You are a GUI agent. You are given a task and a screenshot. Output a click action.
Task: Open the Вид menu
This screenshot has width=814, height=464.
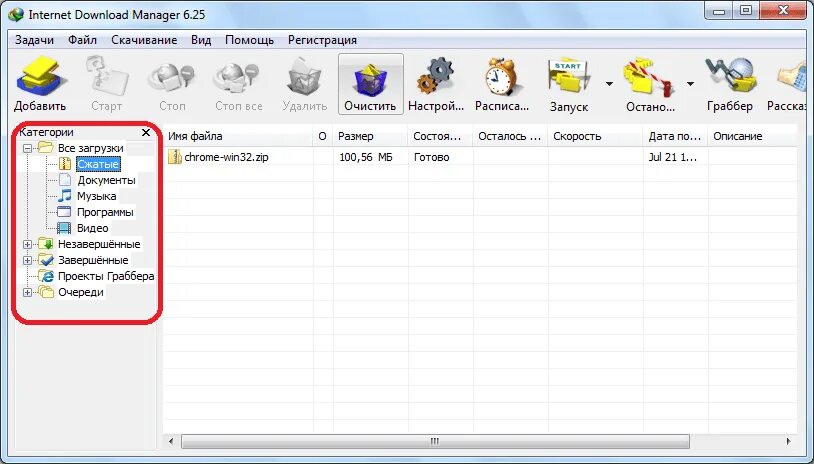click(201, 40)
